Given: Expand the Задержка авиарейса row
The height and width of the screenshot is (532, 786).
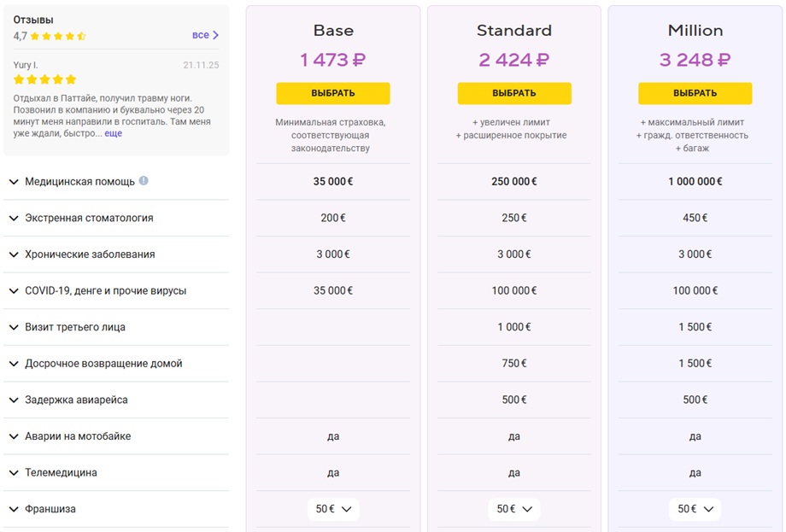Looking at the screenshot, I should (x=116, y=400).
